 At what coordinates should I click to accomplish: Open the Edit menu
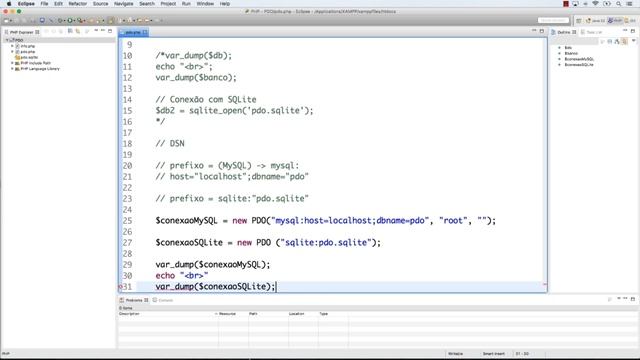[x=58, y=4]
